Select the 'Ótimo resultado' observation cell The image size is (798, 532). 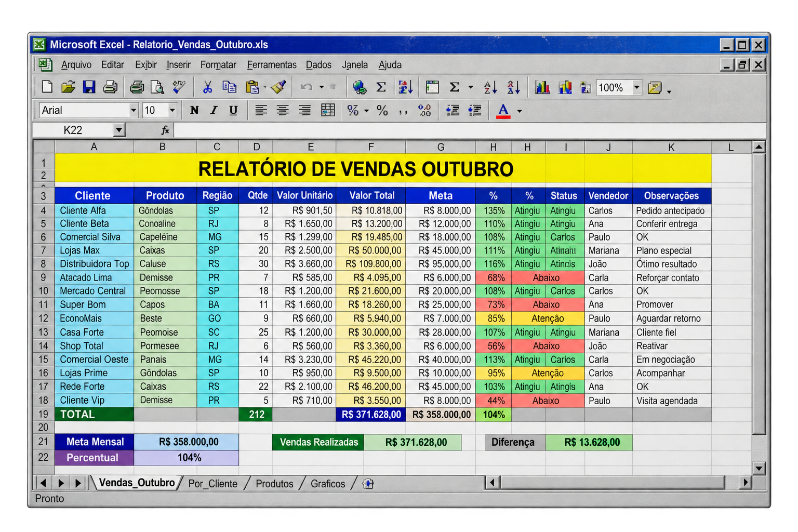pyautogui.click(x=671, y=264)
